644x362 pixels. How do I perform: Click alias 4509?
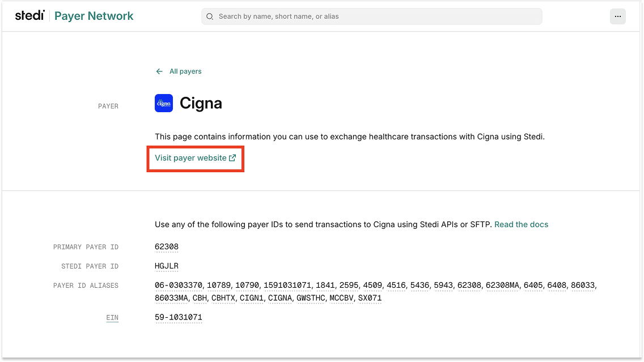click(x=372, y=286)
